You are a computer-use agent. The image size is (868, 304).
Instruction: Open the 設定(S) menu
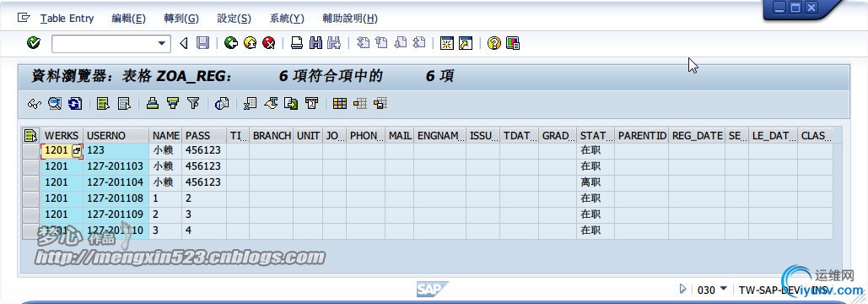click(x=235, y=19)
